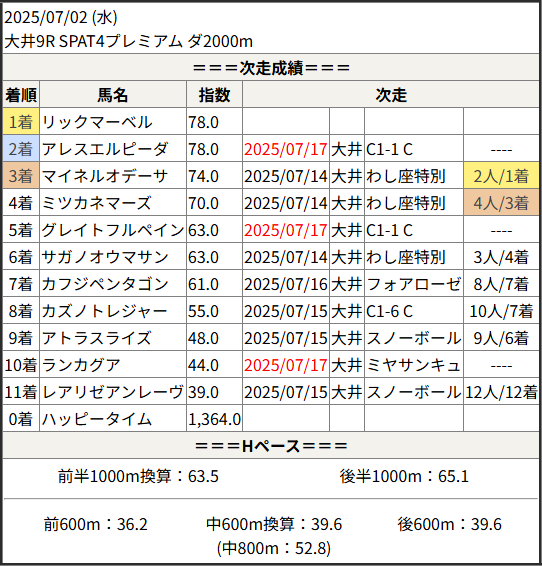Image resolution: width=542 pixels, height=566 pixels.
Task: Click the yellow 2人/1着 result cell
Action: coord(501,176)
